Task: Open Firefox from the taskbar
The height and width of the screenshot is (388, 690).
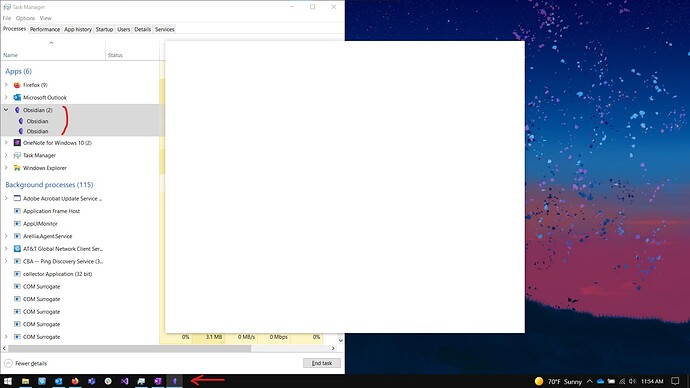Action: pyautogui.click(x=75, y=381)
